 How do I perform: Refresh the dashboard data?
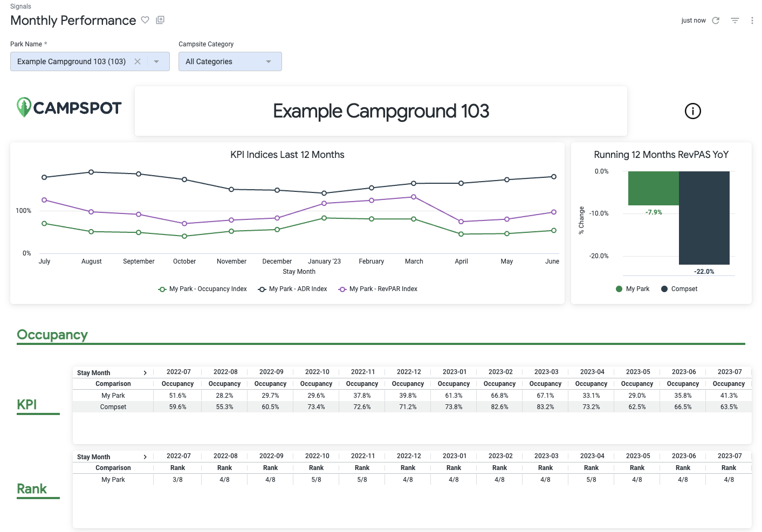point(716,20)
